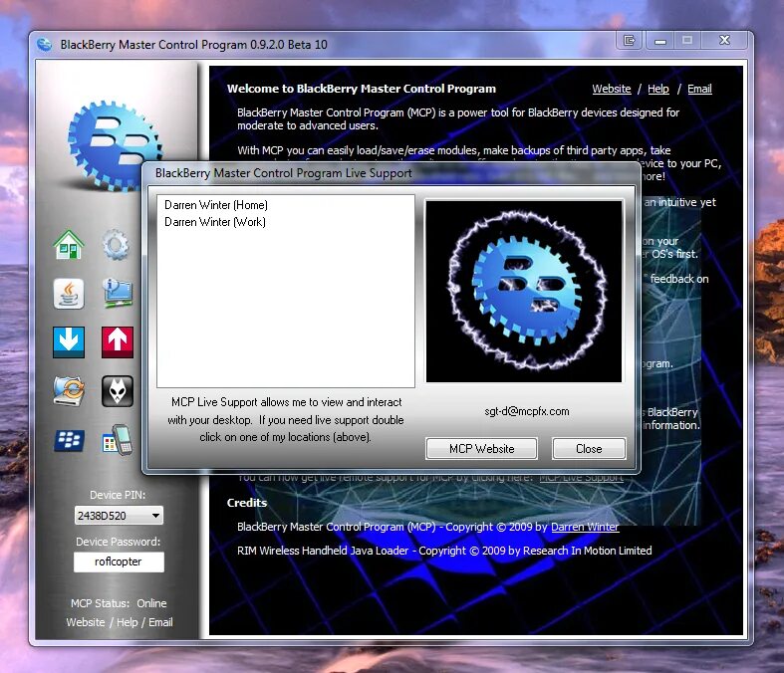Click the title bar export icon button
Screen dimensions: 784x673
click(x=630, y=41)
